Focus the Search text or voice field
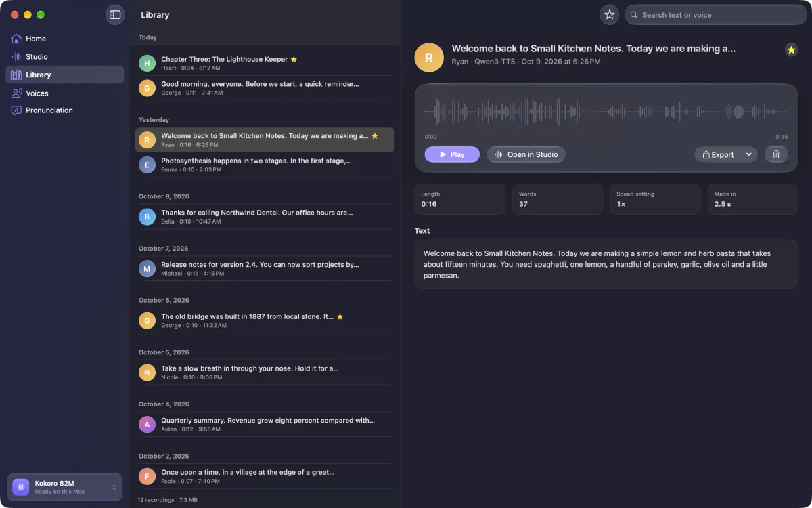Screen dimensions: 812x508 (715, 15)
